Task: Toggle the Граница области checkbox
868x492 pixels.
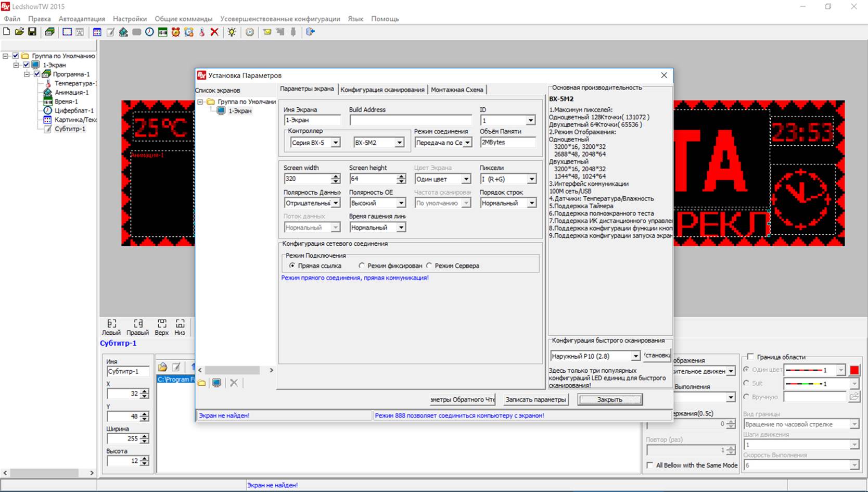Action: coord(750,357)
